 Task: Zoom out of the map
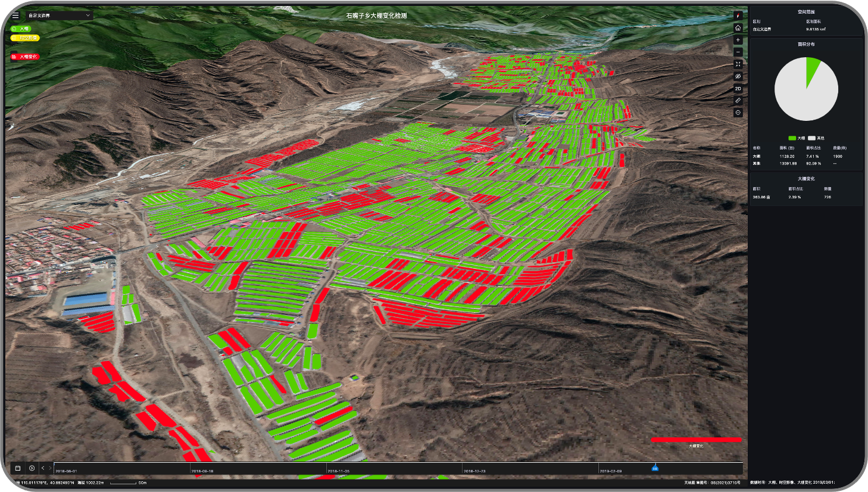[738, 52]
